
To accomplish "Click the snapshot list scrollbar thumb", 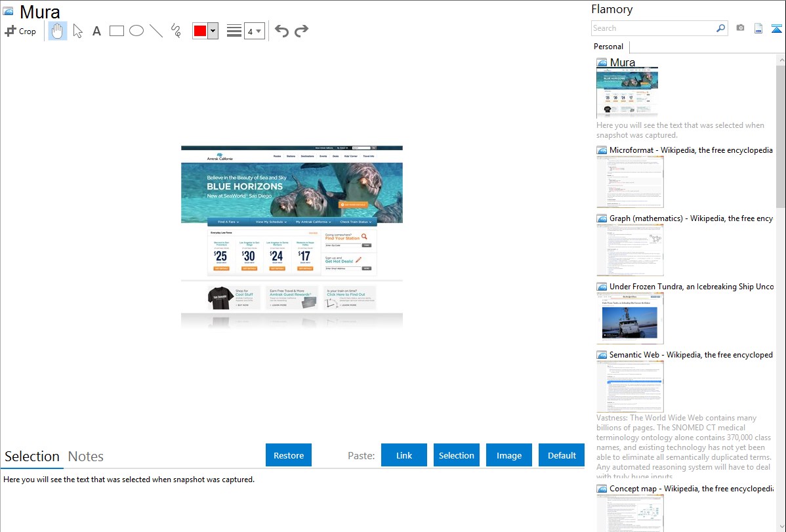I will pos(781,136).
